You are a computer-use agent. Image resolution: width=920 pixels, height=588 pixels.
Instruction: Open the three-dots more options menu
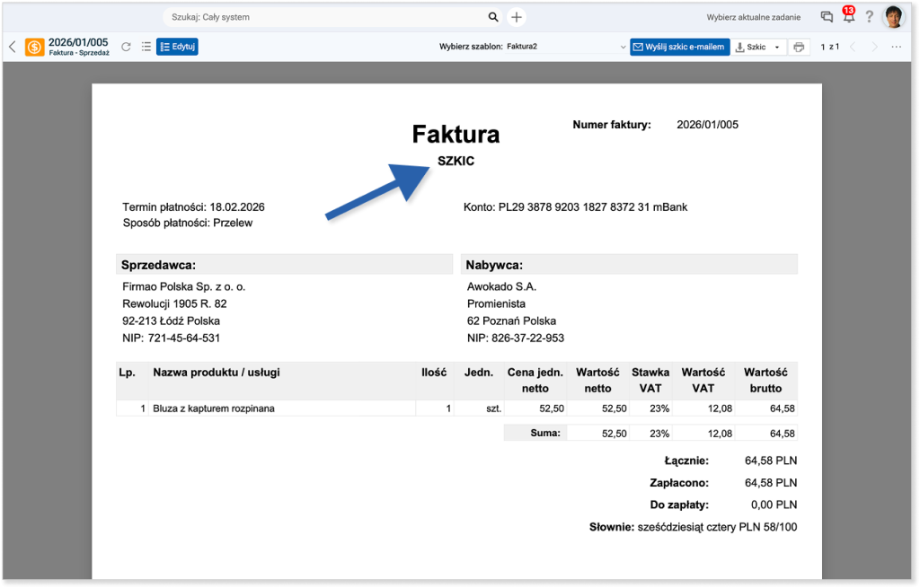[897, 47]
